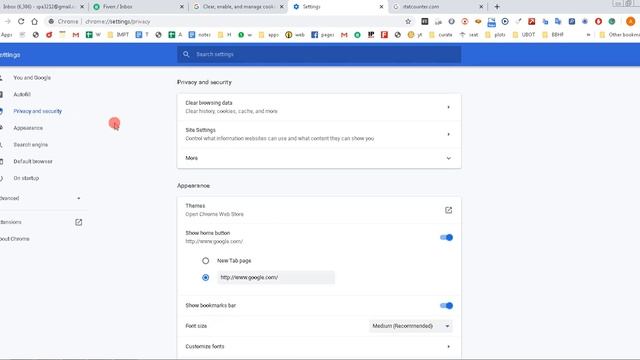Go to Appearance in sidebar
The image size is (640, 360).
click(x=28, y=128)
